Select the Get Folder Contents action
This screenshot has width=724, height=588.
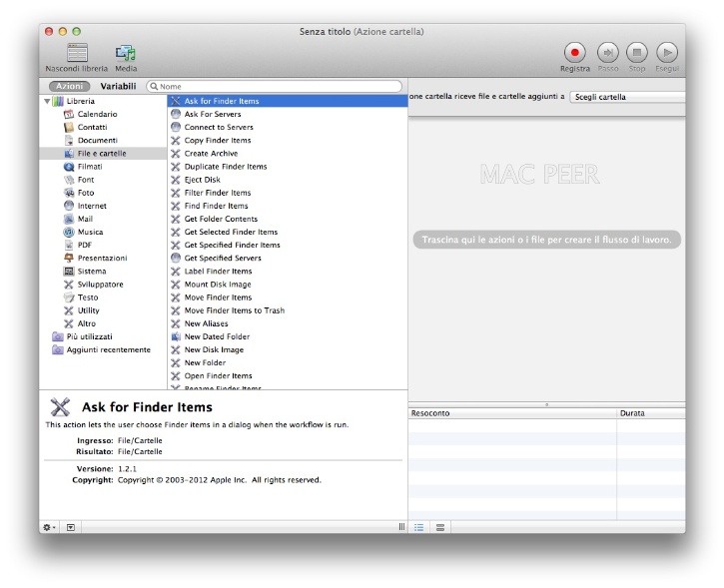288,219
